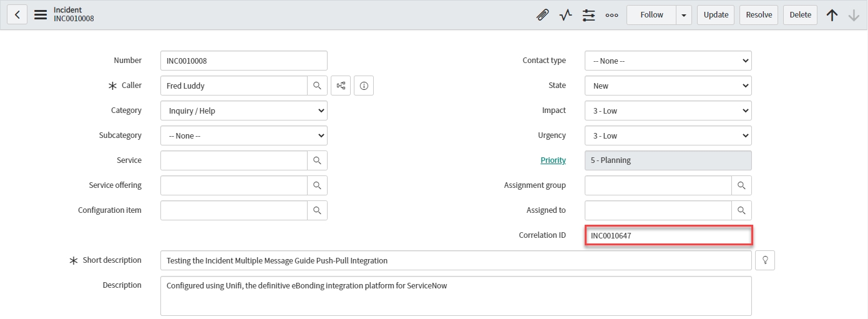Click the Resolve button
Viewport: 868px width, 319px height.
tap(759, 15)
